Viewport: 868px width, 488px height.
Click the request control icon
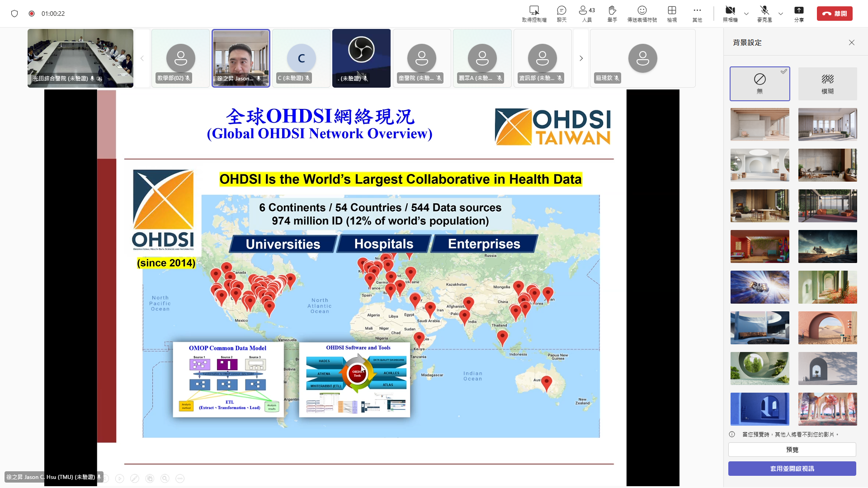coord(534,13)
